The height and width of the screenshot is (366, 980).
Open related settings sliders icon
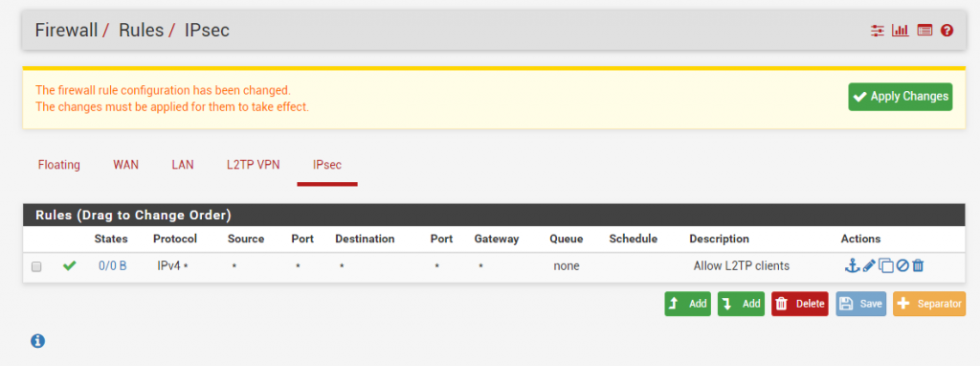[878, 30]
